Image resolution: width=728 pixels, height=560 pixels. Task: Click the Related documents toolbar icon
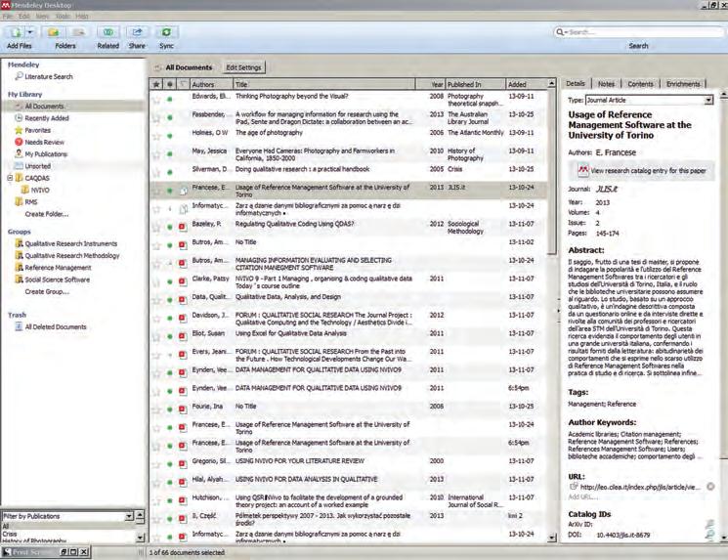[108, 32]
